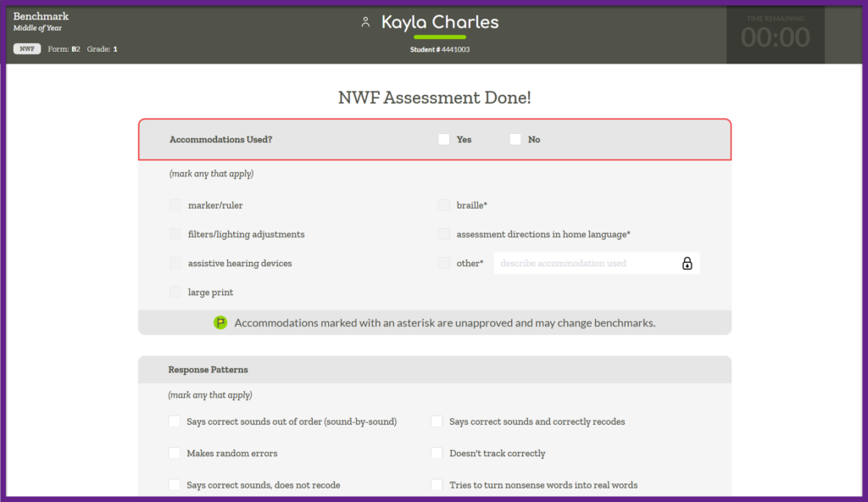Enable the marker/ruler accommodation checkbox
The width and height of the screenshot is (868, 502).
point(175,205)
